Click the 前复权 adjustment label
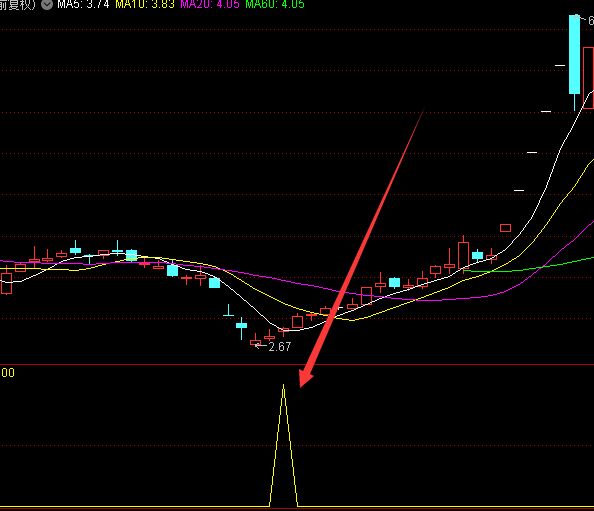 18,5
